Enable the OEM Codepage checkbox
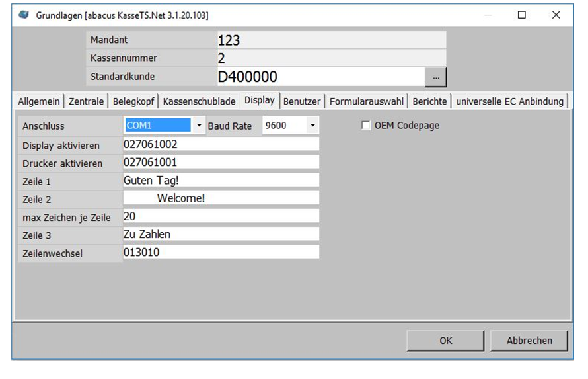This screenshot has width=588, height=379. (x=366, y=126)
